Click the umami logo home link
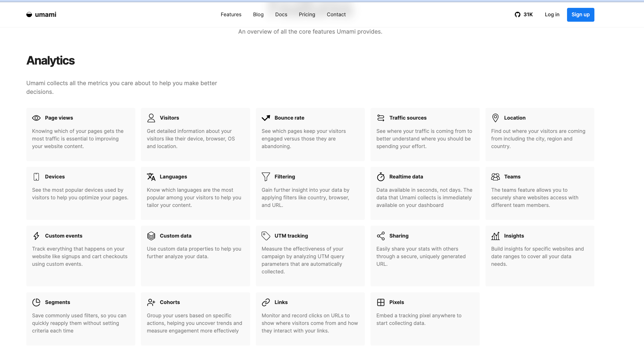Viewport: 644px width, 358px height. 41,15
